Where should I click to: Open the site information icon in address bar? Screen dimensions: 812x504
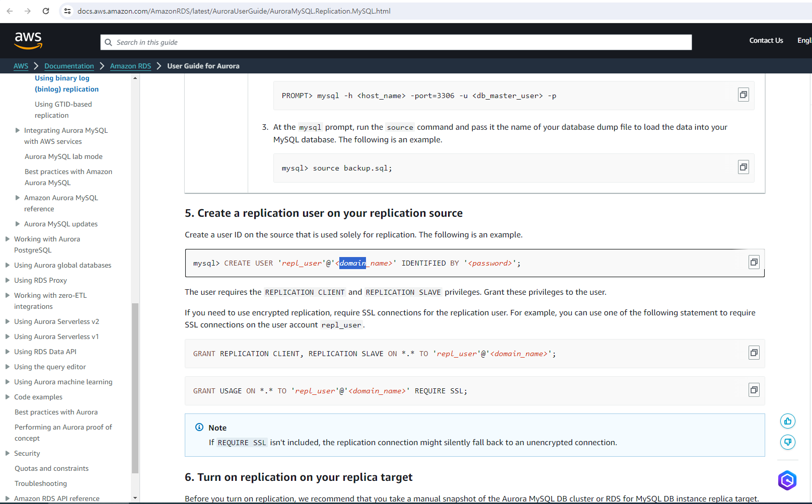tap(67, 11)
